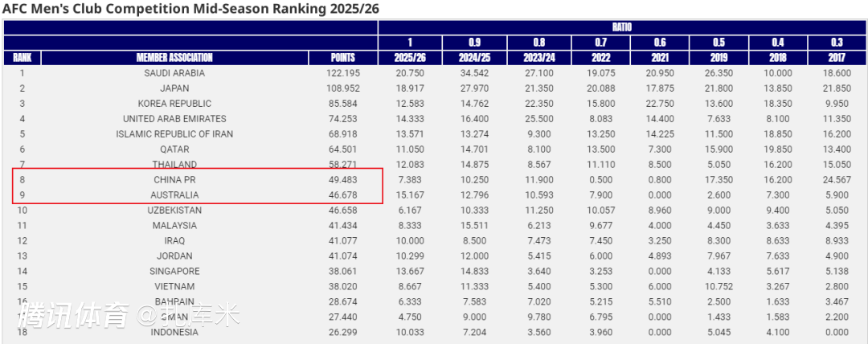Viewport: 868px width, 344px height.
Task: Select the JAPAN association name
Action: (x=174, y=88)
